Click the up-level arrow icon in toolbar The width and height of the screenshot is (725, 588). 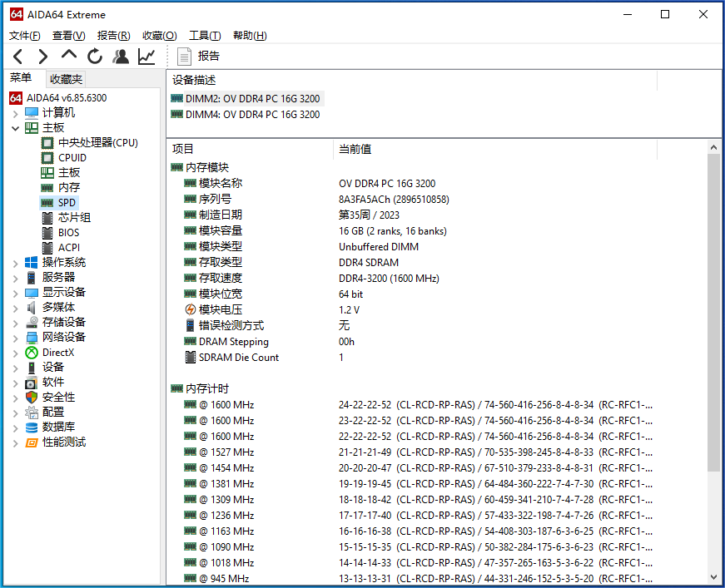coord(68,56)
